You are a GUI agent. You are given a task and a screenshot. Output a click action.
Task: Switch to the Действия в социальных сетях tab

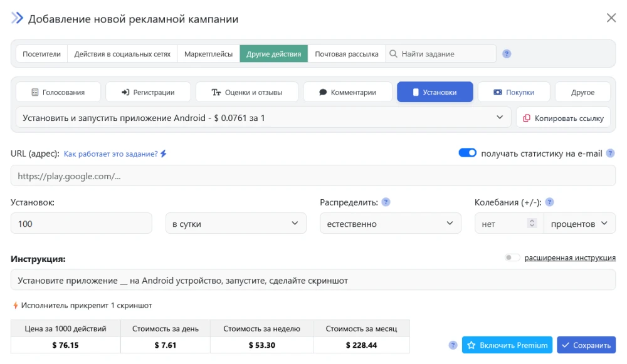[x=122, y=53]
